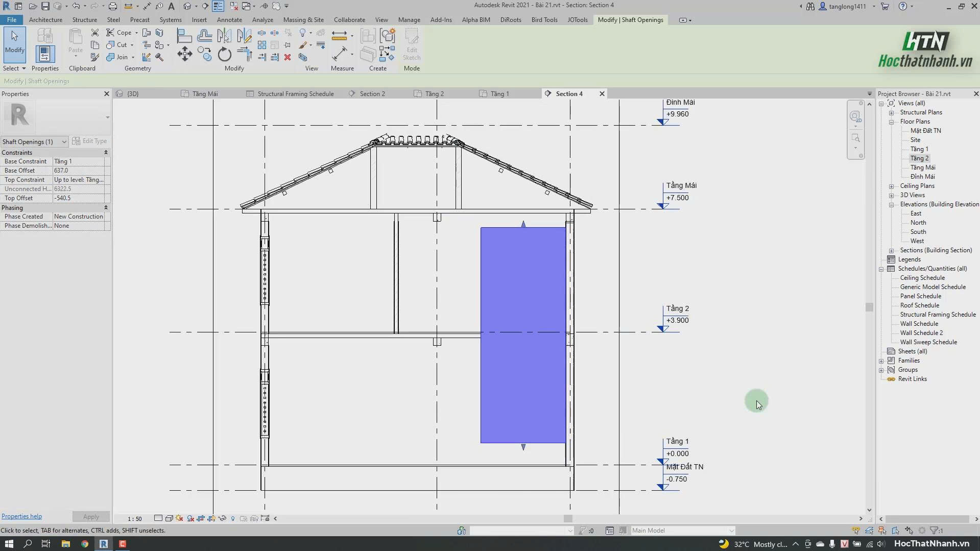Expand the Structural Plans tree node
The image size is (980, 551).
pyautogui.click(x=891, y=113)
